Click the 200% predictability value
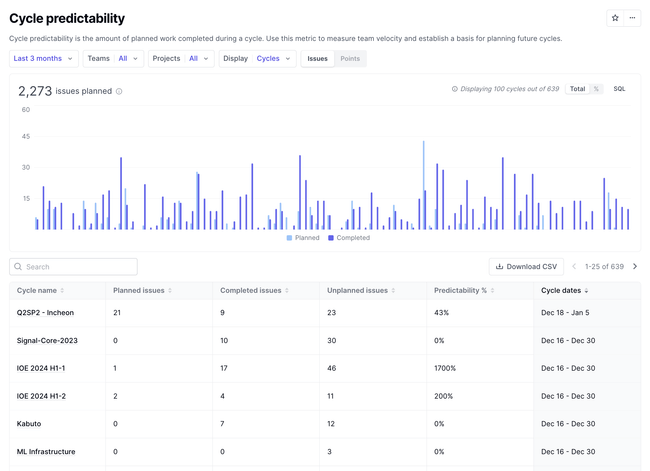 click(443, 396)
